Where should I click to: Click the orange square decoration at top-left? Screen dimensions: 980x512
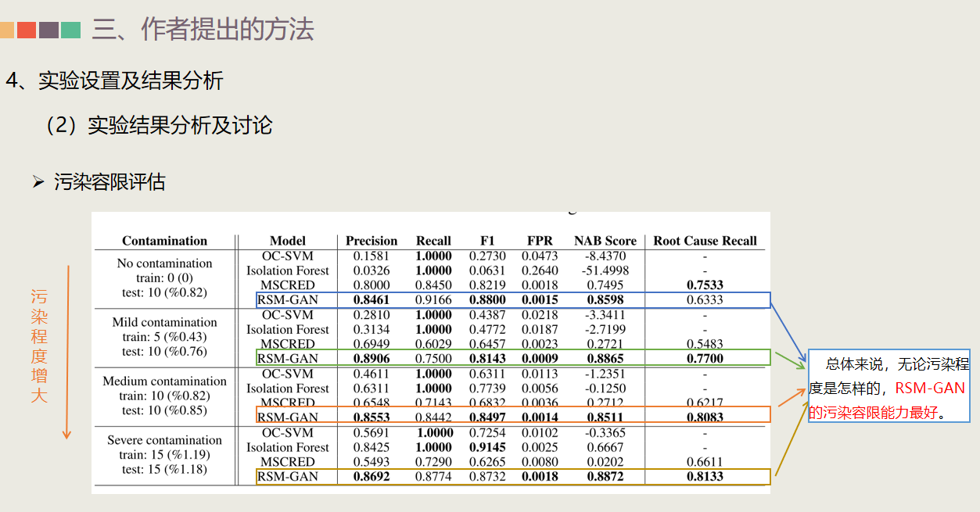(6, 30)
